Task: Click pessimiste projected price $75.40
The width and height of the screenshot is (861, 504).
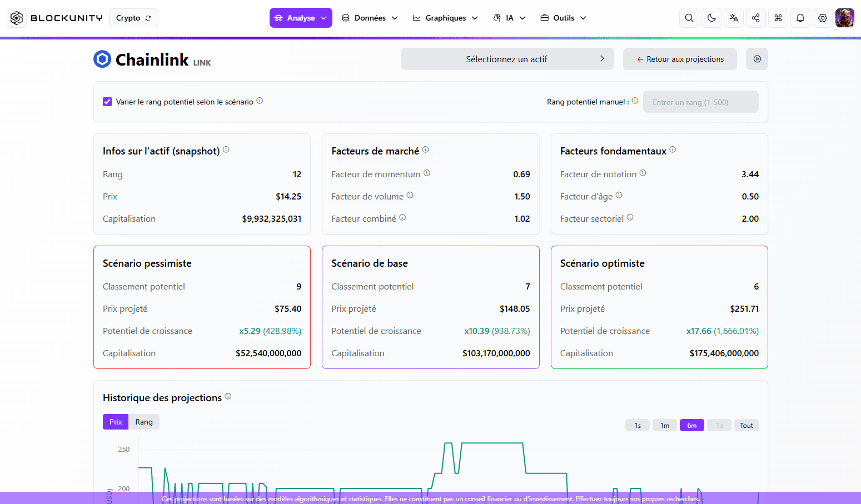Action: (288, 308)
